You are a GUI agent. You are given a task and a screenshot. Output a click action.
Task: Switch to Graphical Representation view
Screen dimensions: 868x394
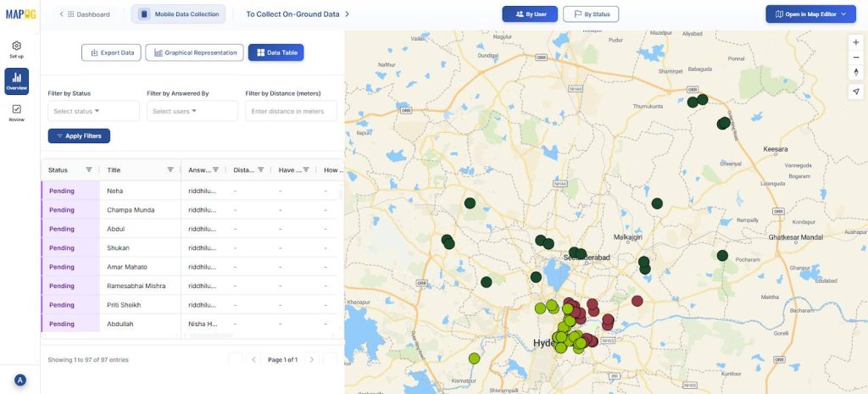(x=194, y=53)
